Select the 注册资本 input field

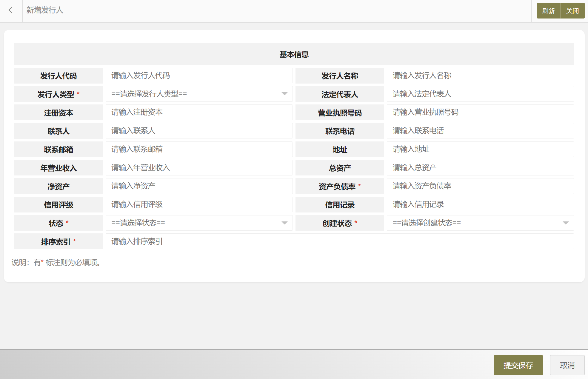[x=199, y=113]
